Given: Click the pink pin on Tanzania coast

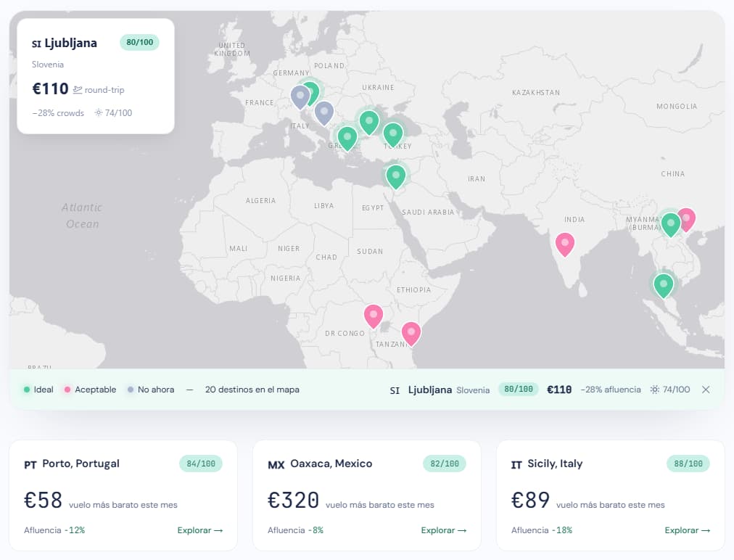Looking at the screenshot, I should click(411, 334).
